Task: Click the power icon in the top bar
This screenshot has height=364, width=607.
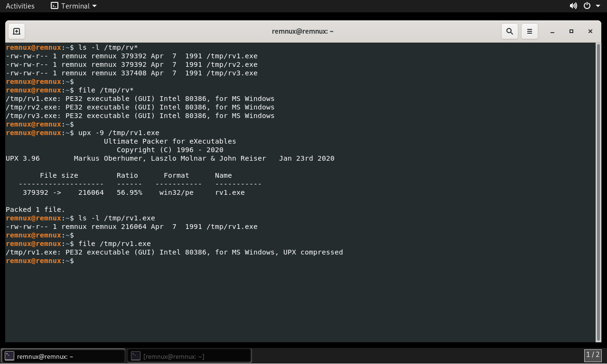Action: point(587,6)
